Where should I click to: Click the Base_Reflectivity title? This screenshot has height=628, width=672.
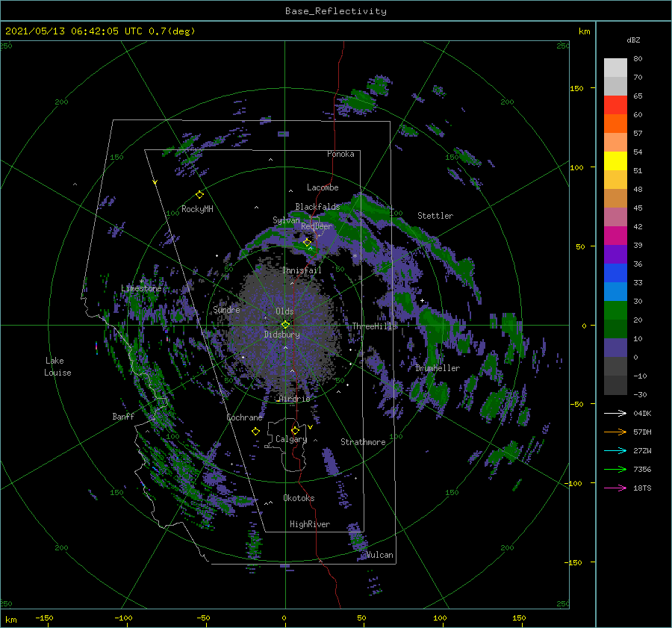pyautogui.click(x=336, y=11)
